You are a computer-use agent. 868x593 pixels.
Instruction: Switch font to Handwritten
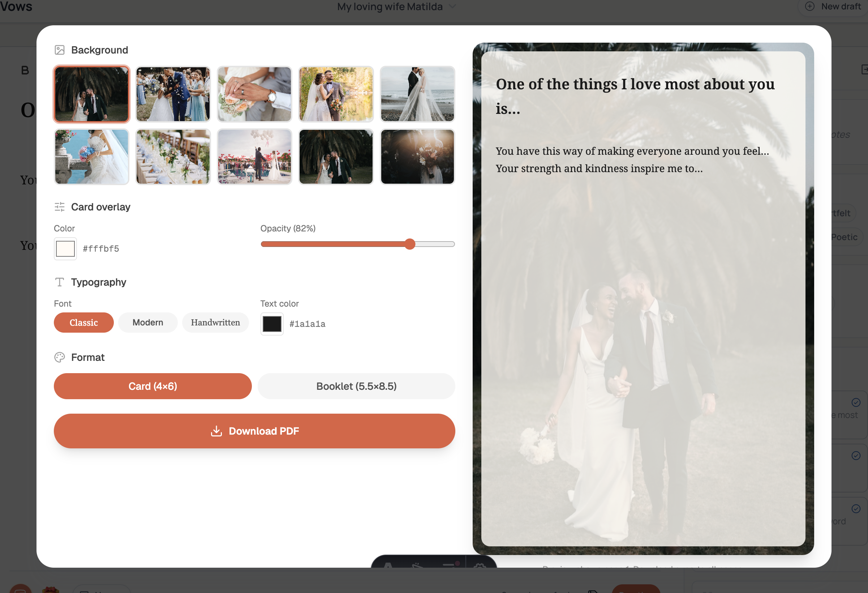click(215, 323)
